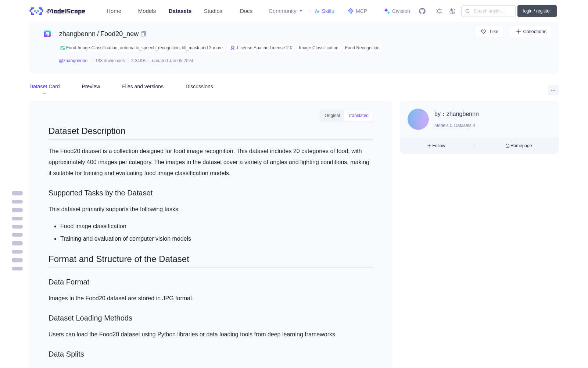
Task: Expand the Community dropdown menu
Action: point(286,11)
